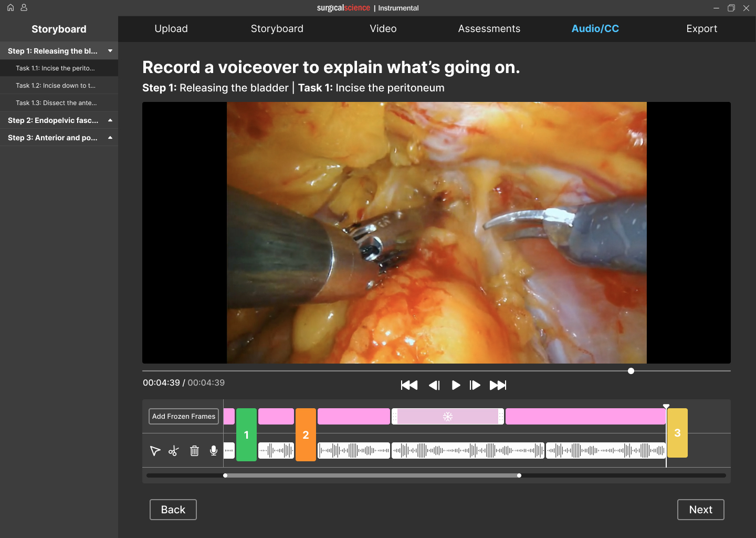Switch to the Assessments tab
This screenshot has height=538, width=756.
coord(489,29)
